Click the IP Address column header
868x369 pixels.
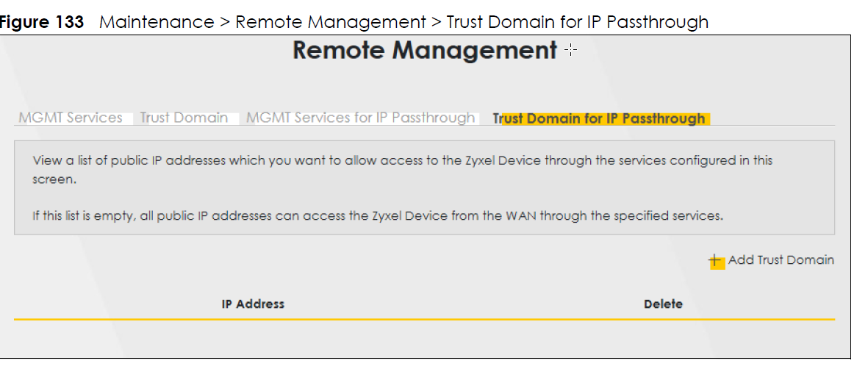point(253,304)
